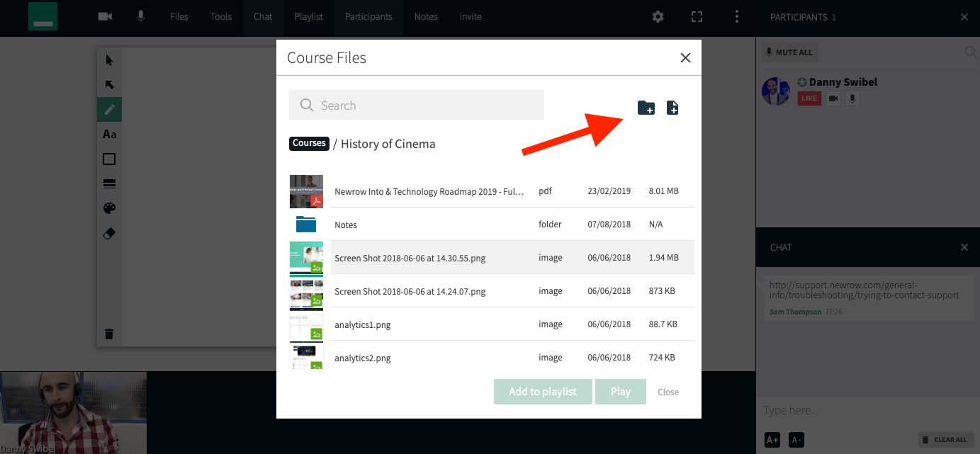Click the whiteboard trash icon
The height and width of the screenshot is (454, 980).
[x=109, y=334]
